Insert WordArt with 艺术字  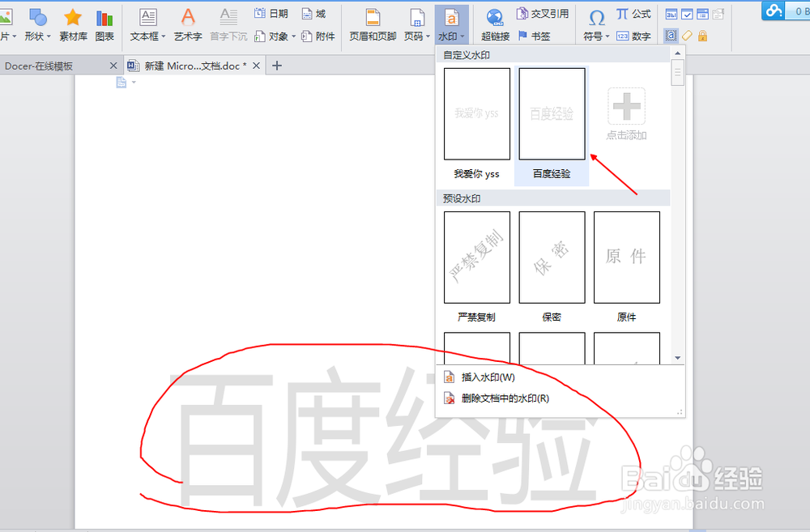click(188, 25)
